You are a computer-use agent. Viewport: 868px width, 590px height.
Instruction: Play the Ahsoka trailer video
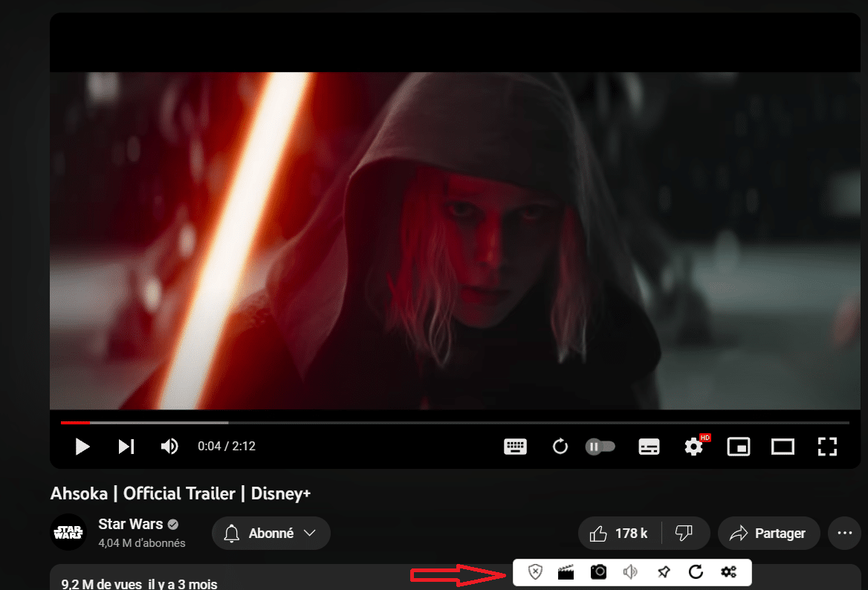tap(82, 446)
